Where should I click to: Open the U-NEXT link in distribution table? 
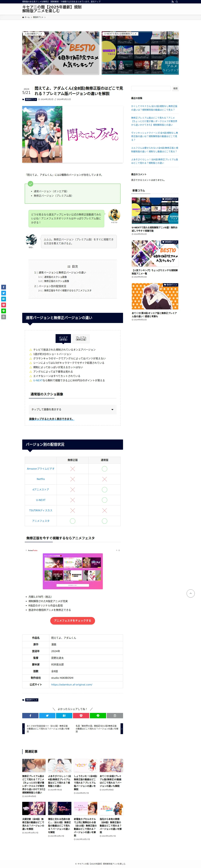point(41,500)
